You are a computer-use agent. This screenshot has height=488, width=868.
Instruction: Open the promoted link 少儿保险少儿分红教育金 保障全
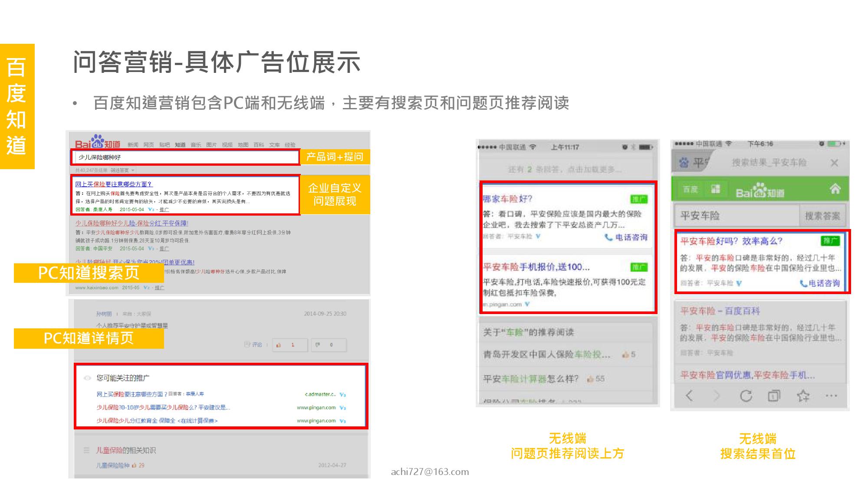point(157,420)
